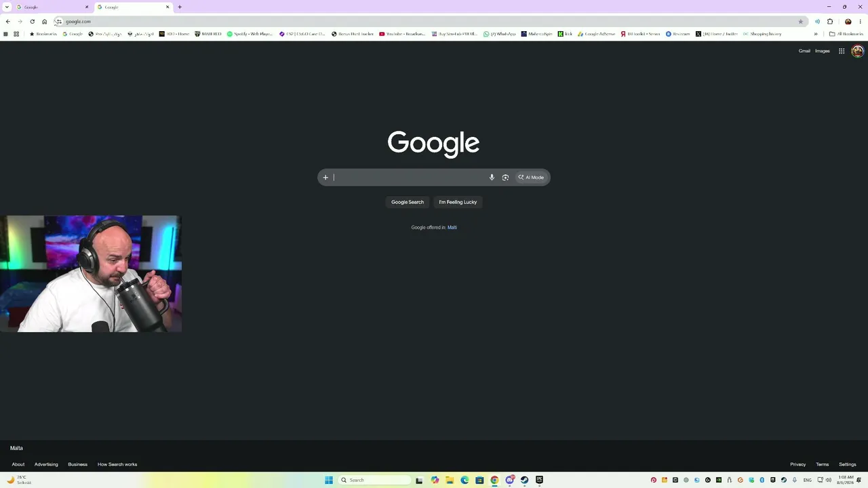
Task: Open Discord from the taskbar
Action: coord(509,480)
